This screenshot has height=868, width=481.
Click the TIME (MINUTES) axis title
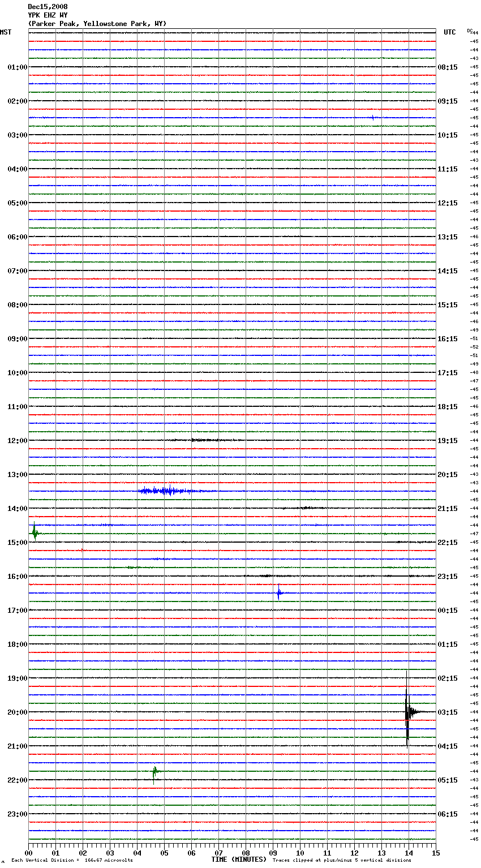coord(239,860)
